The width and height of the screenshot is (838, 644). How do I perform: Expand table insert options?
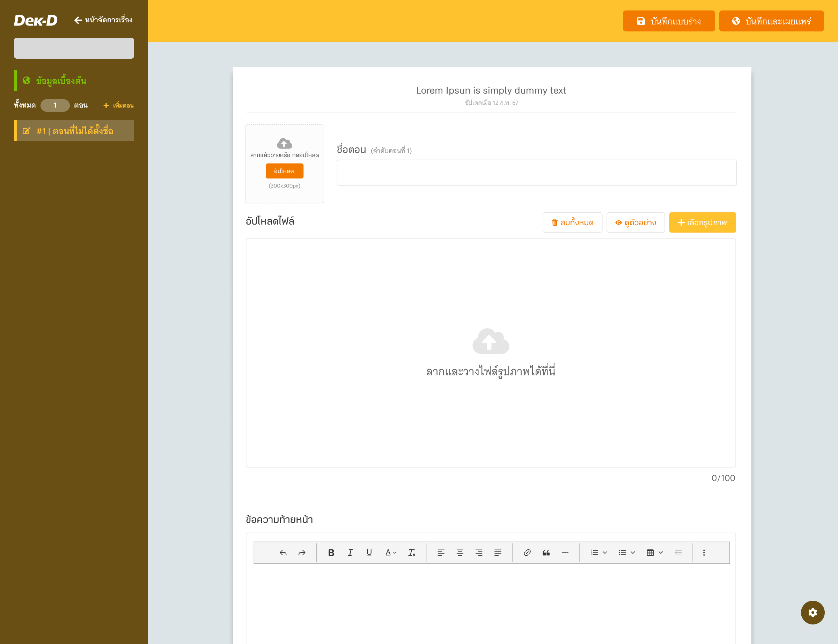tap(661, 552)
